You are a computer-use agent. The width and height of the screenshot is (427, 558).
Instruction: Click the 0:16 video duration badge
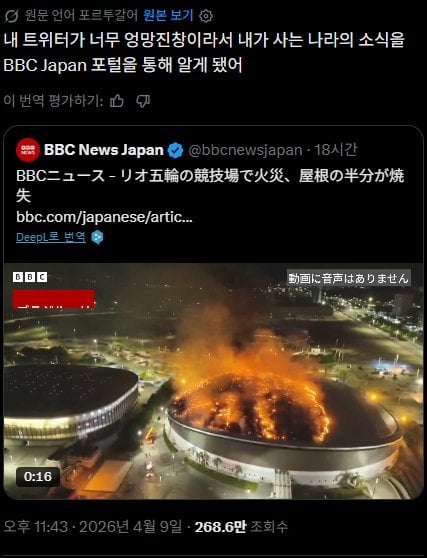coord(38,477)
